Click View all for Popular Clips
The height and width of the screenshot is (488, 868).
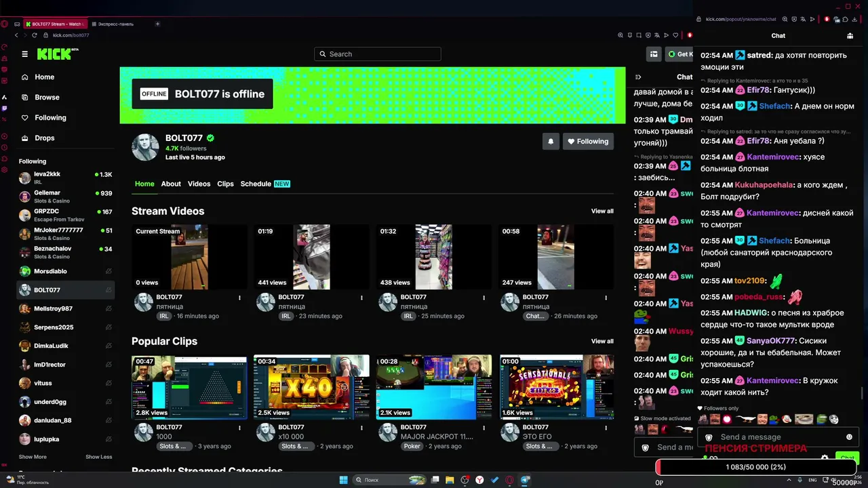[602, 342]
